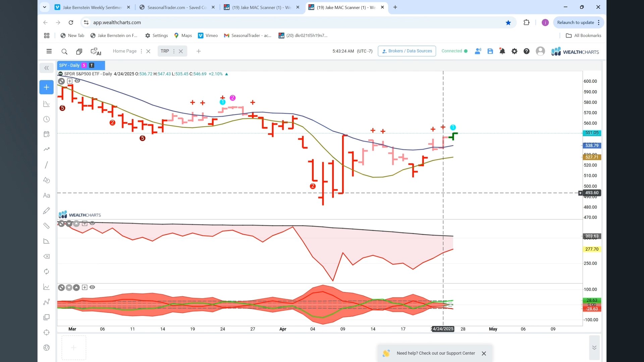Open chart type tool in sidebar
Viewport: 644px width, 362px height.
point(47,104)
